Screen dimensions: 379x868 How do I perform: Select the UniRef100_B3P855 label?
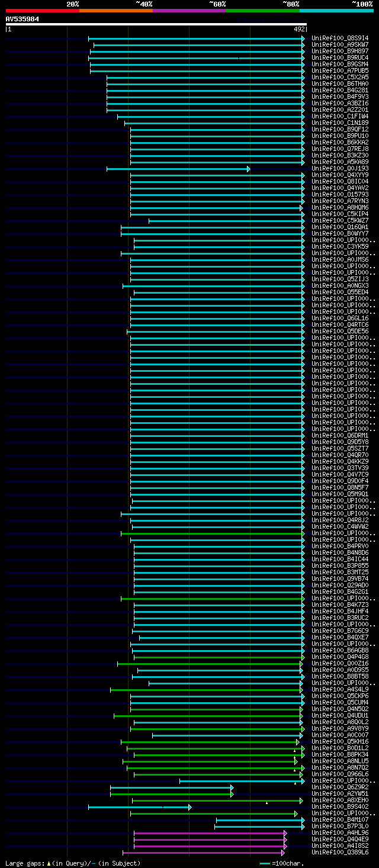[340, 565]
